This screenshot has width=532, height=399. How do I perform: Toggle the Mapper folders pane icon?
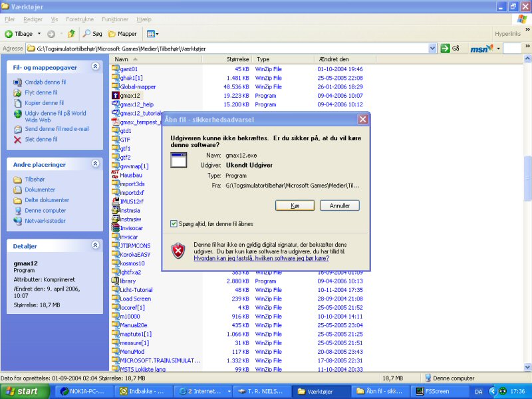tap(112, 33)
